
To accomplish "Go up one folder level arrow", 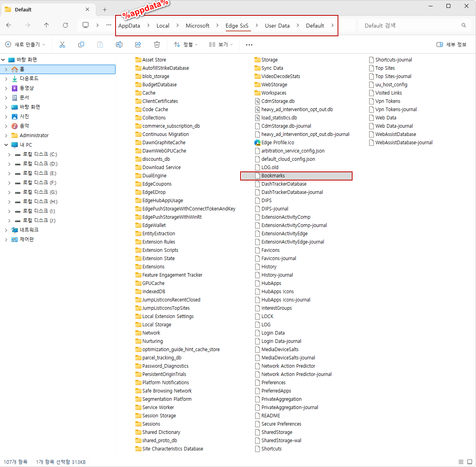I will click(x=47, y=25).
